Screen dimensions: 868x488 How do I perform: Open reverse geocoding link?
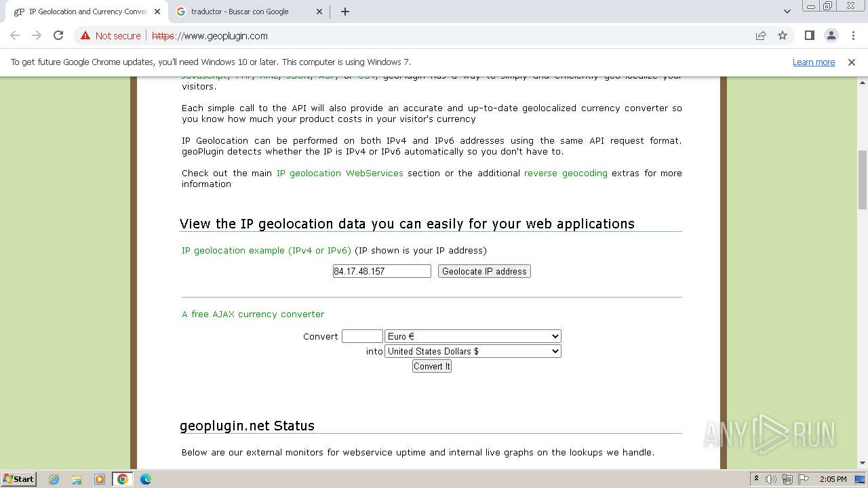(x=566, y=174)
